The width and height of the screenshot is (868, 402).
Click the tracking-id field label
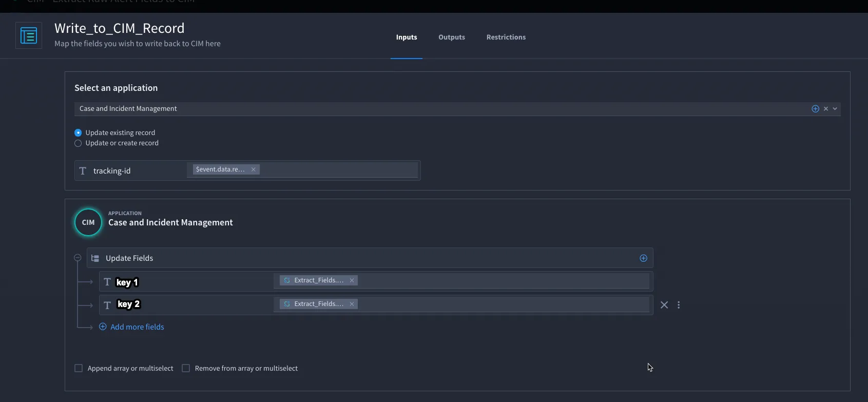coord(112,171)
